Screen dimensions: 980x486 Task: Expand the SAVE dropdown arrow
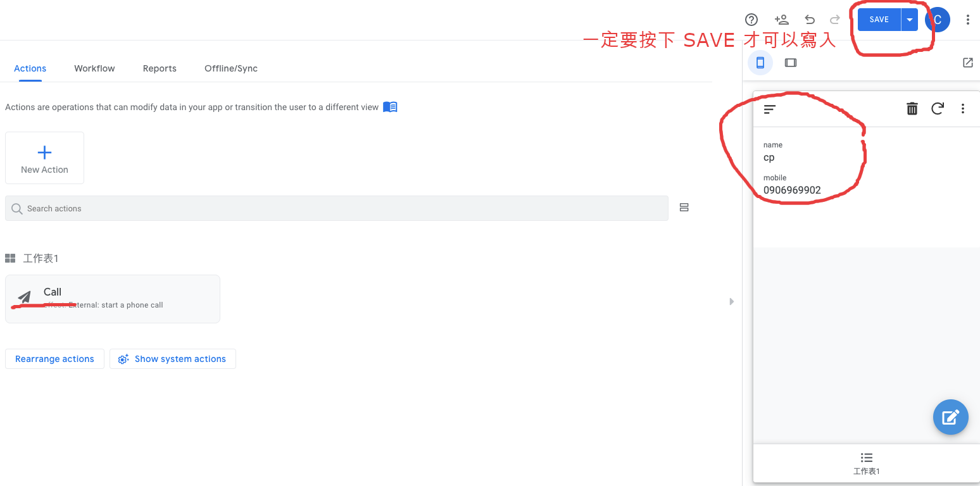[x=910, y=20]
